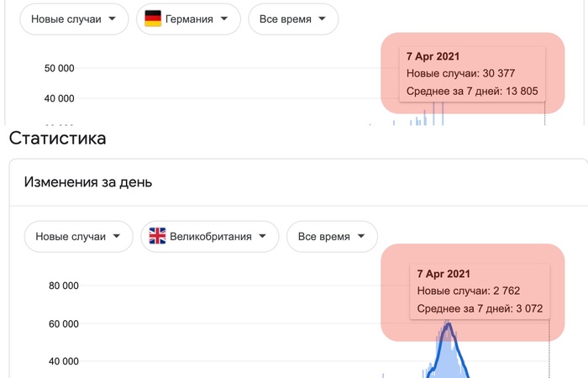Click the Статистика heading
This screenshot has height=378, width=588.
click(58, 138)
